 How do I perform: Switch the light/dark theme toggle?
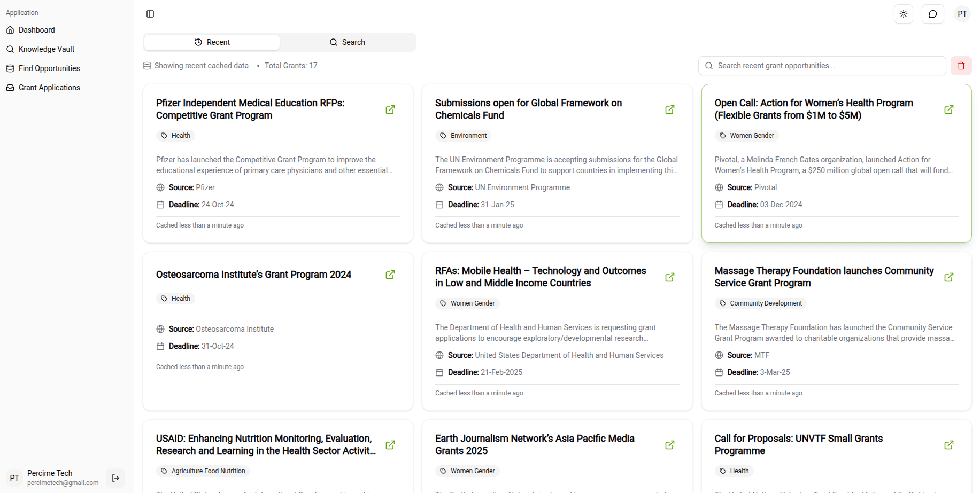tap(903, 14)
